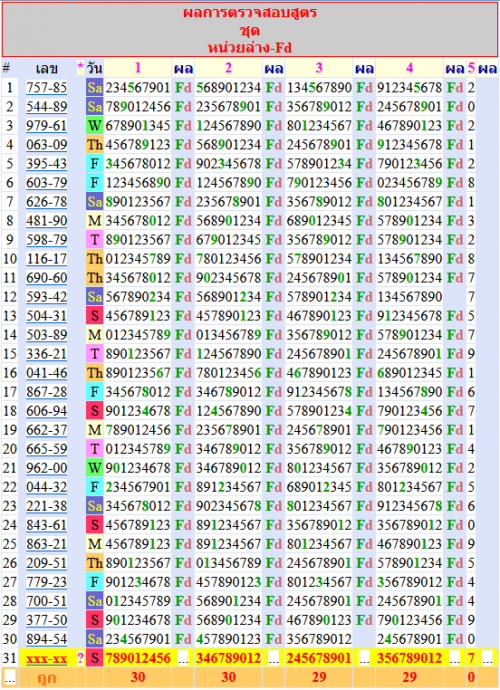The image size is (500, 690).
Task: Open the 979-61 number link
Action: coord(46,125)
